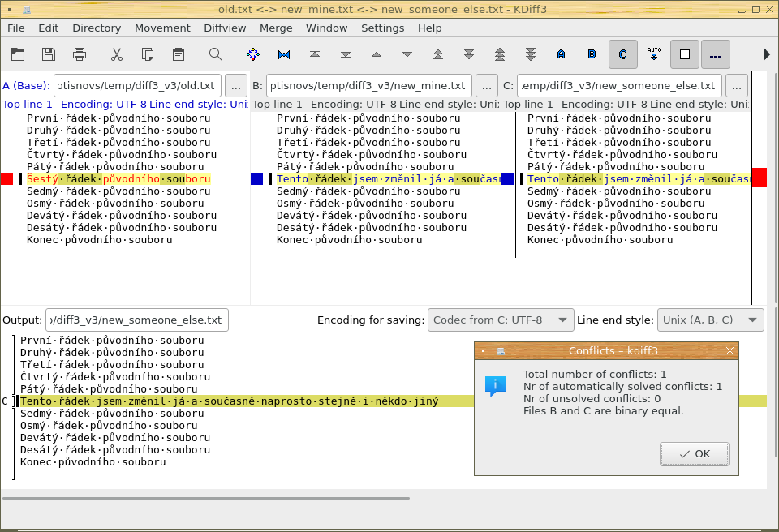Expand Line end style combo box
This screenshot has width=779, height=532.
(x=711, y=320)
